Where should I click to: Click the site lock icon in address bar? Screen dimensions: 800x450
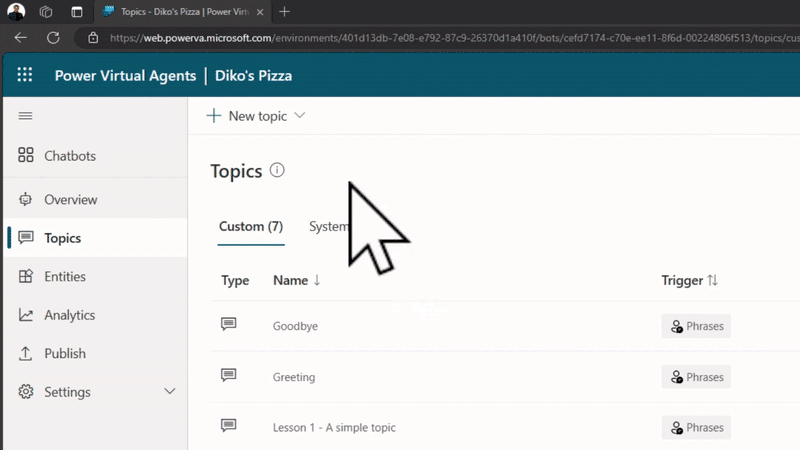[x=93, y=38]
